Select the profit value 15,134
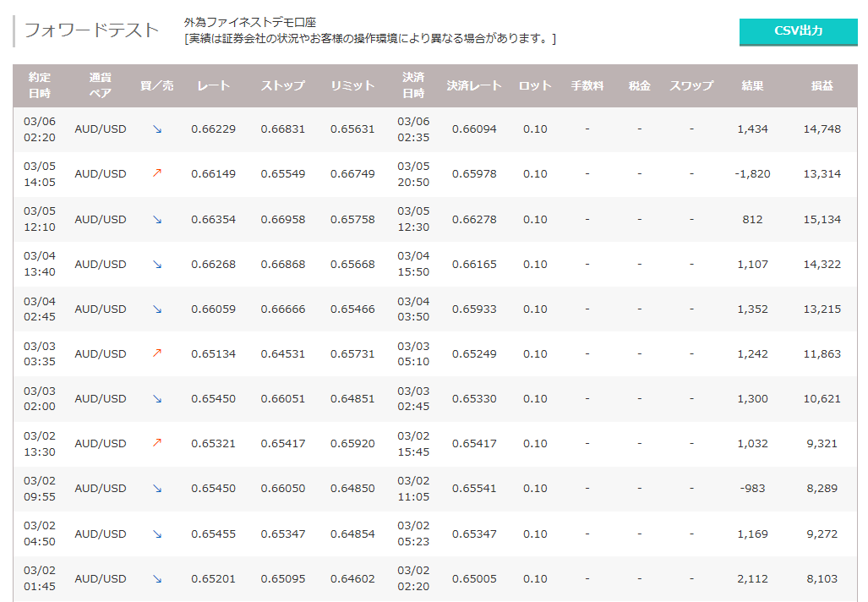 (822, 219)
